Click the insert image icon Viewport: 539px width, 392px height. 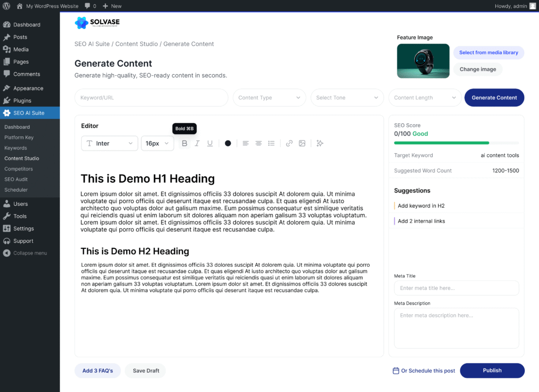[x=302, y=143]
